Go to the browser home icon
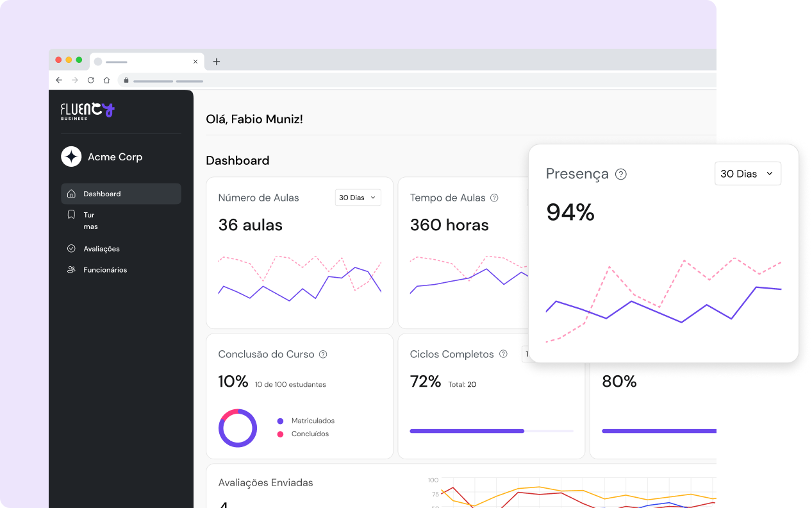This screenshot has width=812, height=508. (107, 80)
